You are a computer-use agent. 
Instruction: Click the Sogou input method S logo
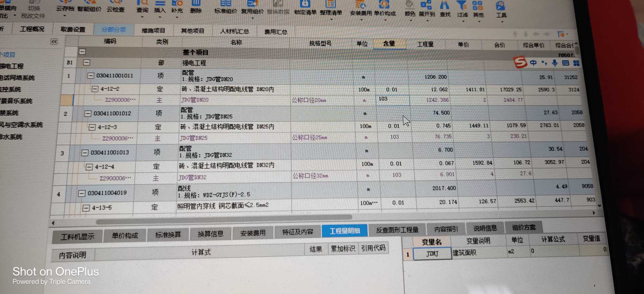(520, 62)
